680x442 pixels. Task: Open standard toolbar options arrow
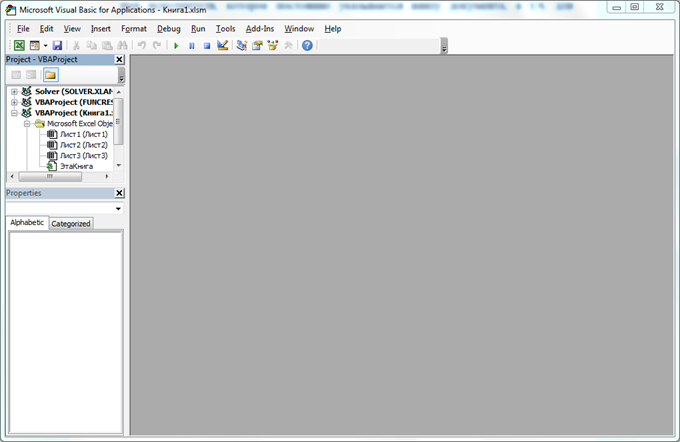(x=444, y=46)
